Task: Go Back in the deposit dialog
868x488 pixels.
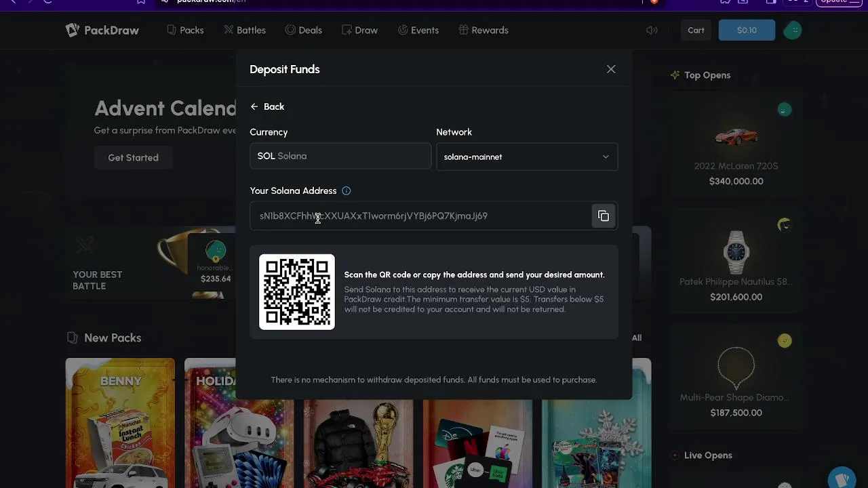Action: (x=267, y=106)
